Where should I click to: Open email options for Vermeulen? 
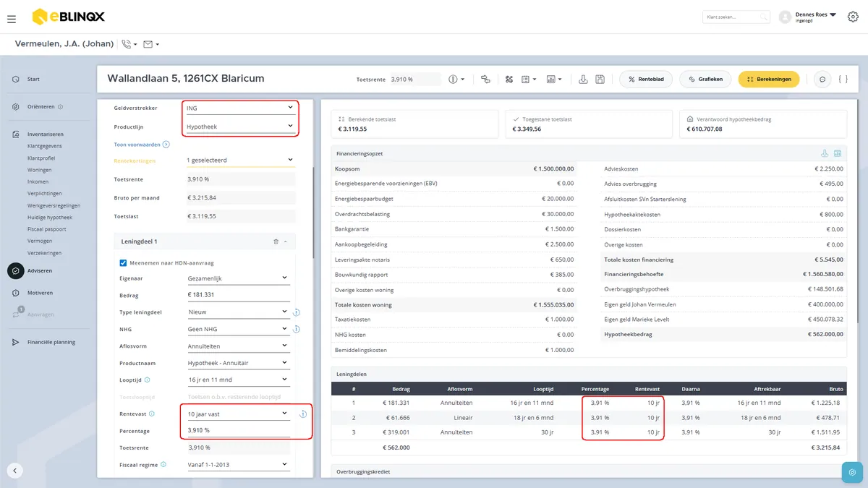click(151, 44)
